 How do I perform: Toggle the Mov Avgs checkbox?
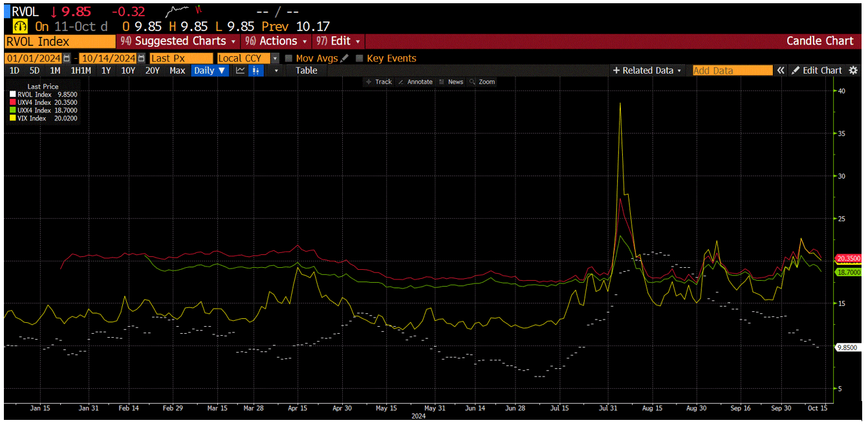tap(287, 58)
